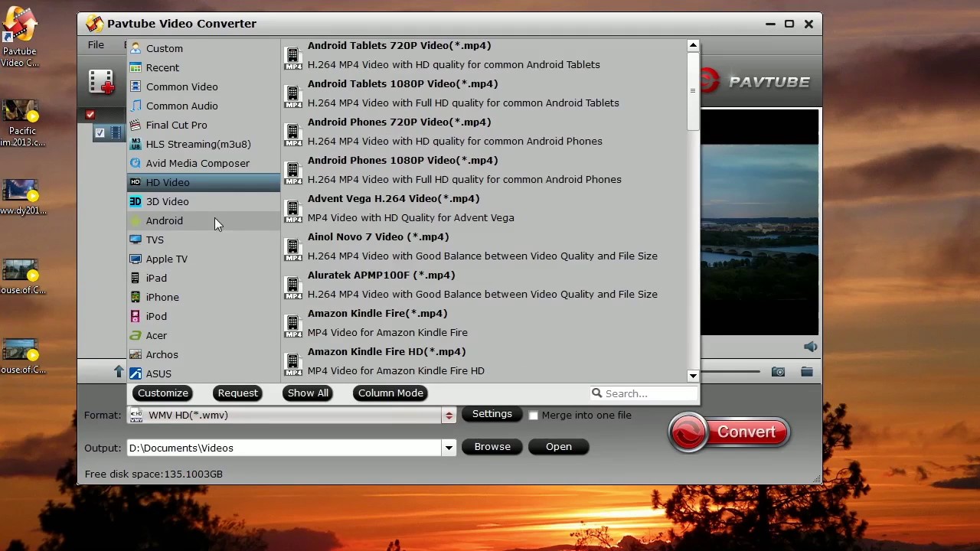Select the iPod category
Viewport: 980px width, 551px height.
click(204, 316)
